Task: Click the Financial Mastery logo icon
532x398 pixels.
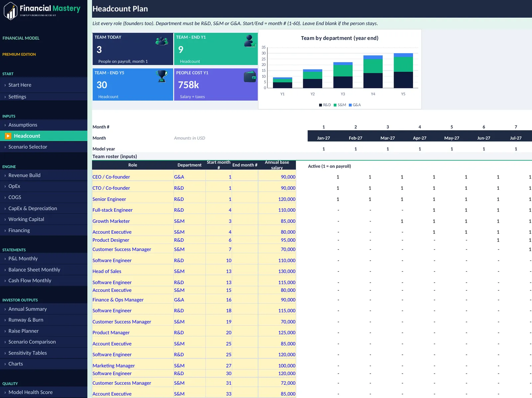Action: 10,11
